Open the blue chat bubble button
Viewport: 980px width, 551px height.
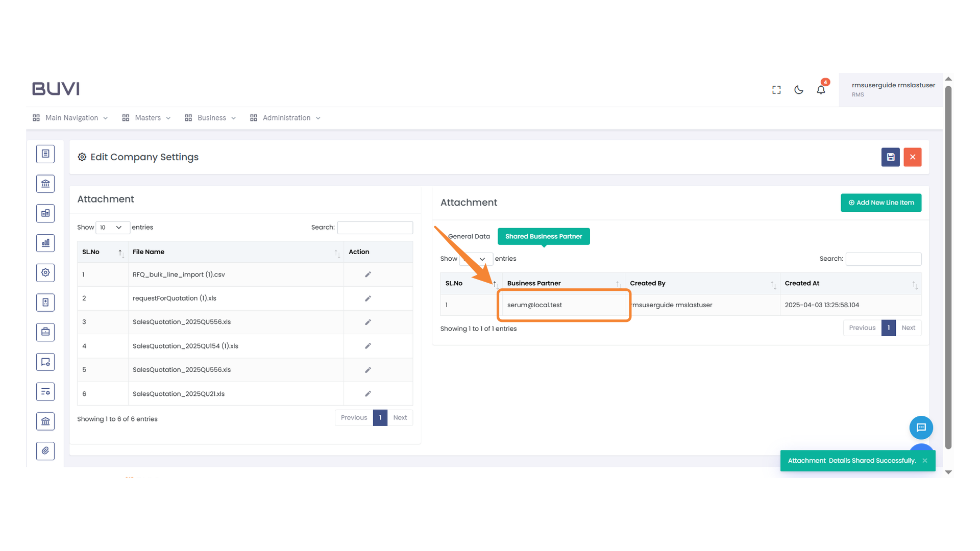(921, 428)
